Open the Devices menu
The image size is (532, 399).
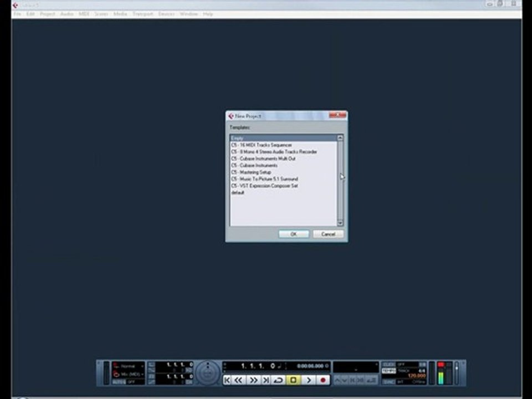[166, 14]
